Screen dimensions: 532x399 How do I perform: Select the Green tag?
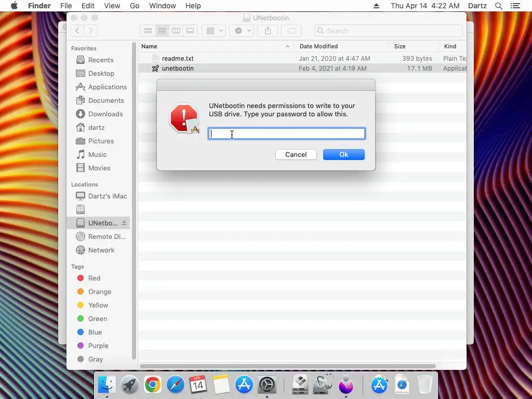click(92, 319)
